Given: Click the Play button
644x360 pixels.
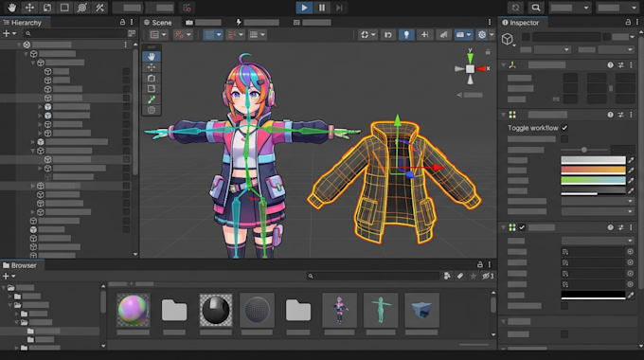Looking at the screenshot, I should pyautogui.click(x=304, y=8).
